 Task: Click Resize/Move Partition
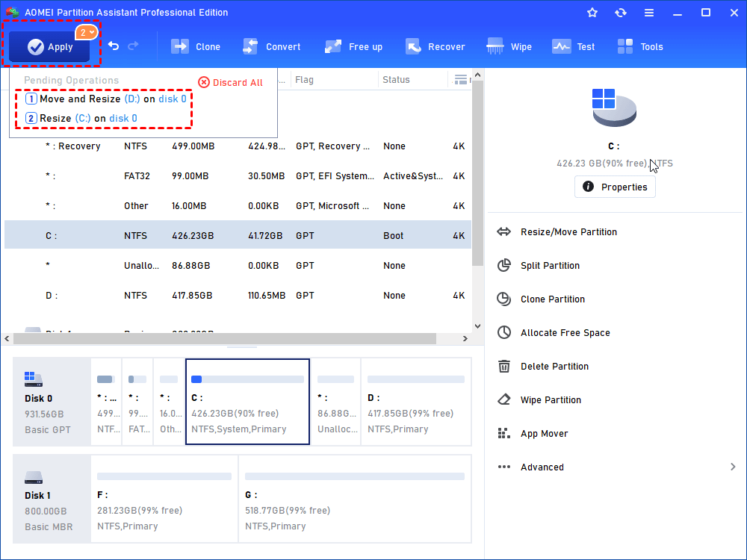(x=557, y=232)
